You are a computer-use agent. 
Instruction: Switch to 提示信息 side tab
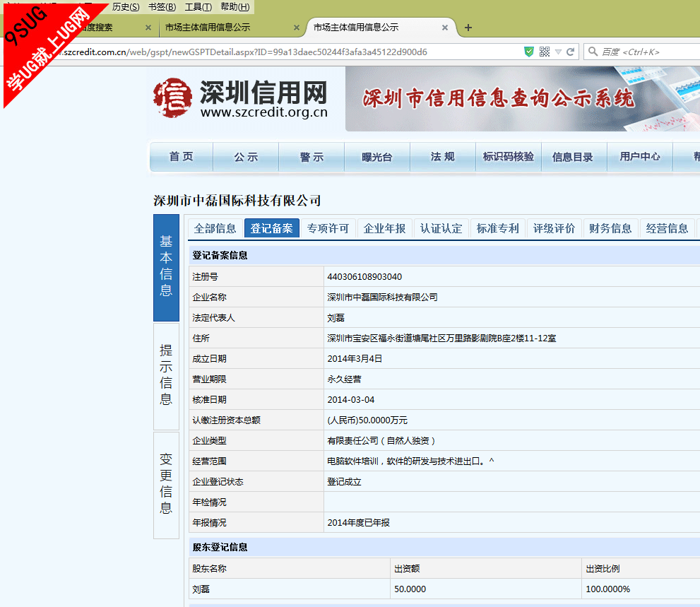click(x=166, y=376)
